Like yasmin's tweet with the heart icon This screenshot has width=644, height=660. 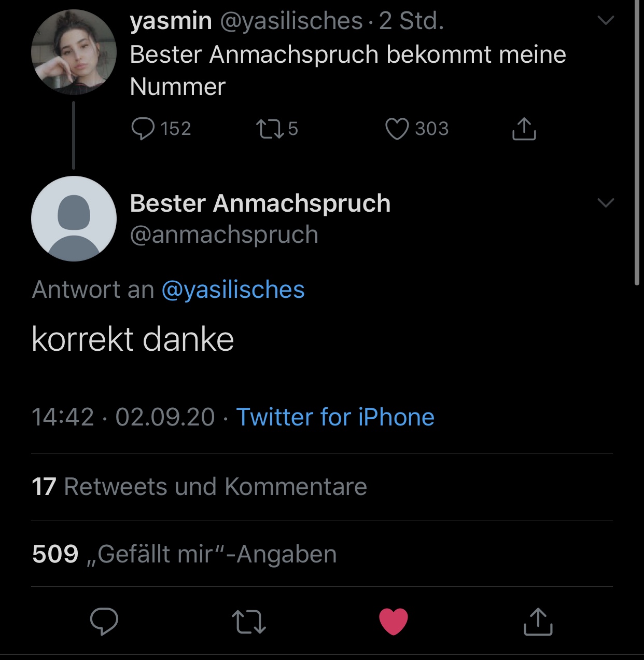click(397, 129)
